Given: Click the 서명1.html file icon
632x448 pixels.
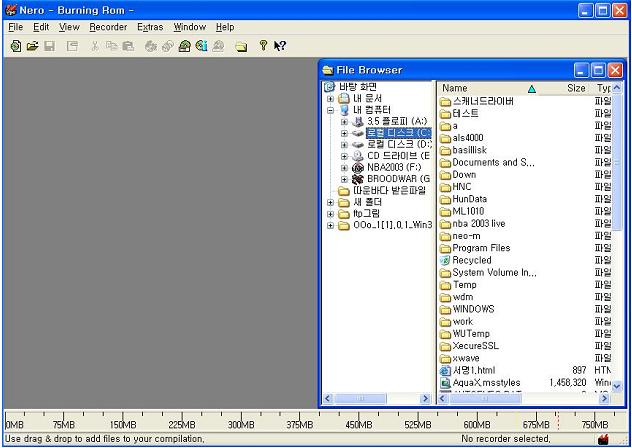Looking at the screenshot, I should tap(445, 370).
